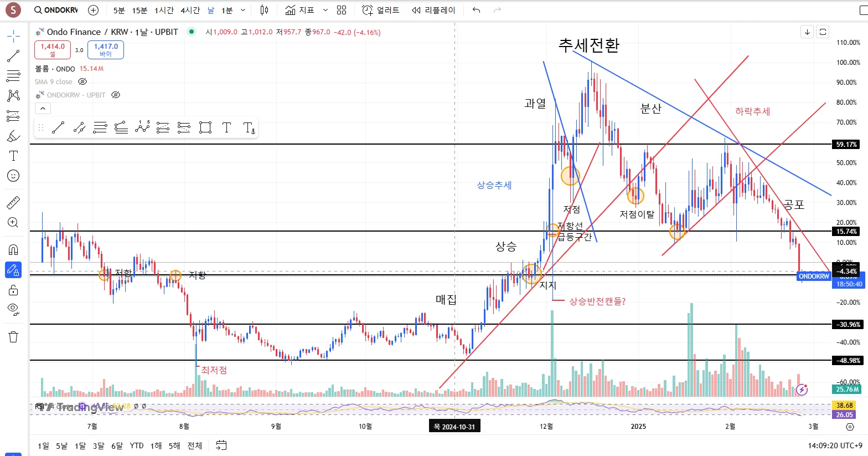The image size is (868, 456).
Task: Set the date range to 3달
Action: click(x=99, y=445)
